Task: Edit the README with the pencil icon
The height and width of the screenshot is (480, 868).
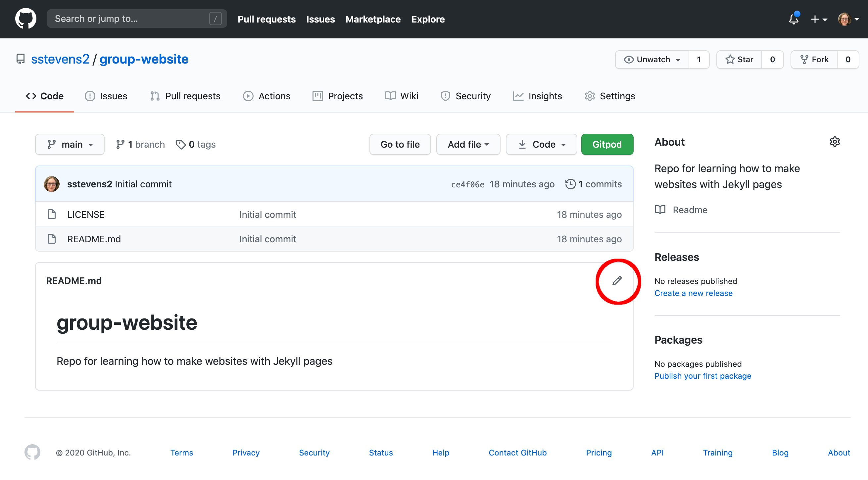Action: (617, 281)
